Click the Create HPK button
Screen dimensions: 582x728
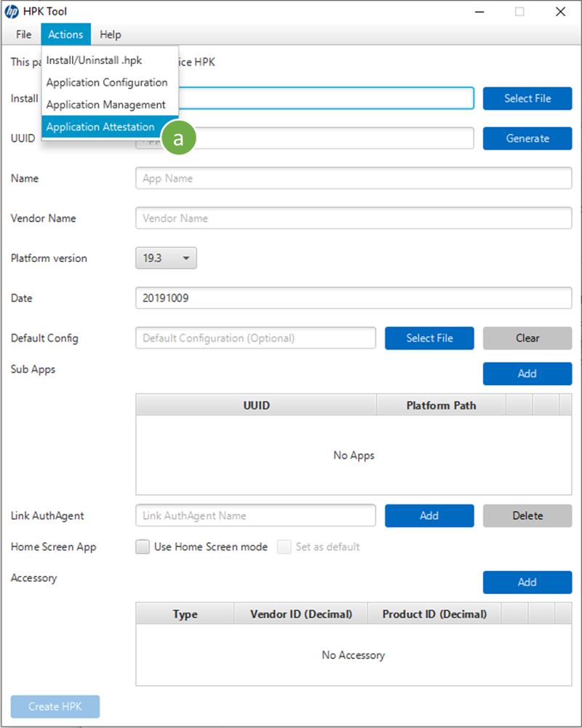pyautogui.click(x=55, y=707)
